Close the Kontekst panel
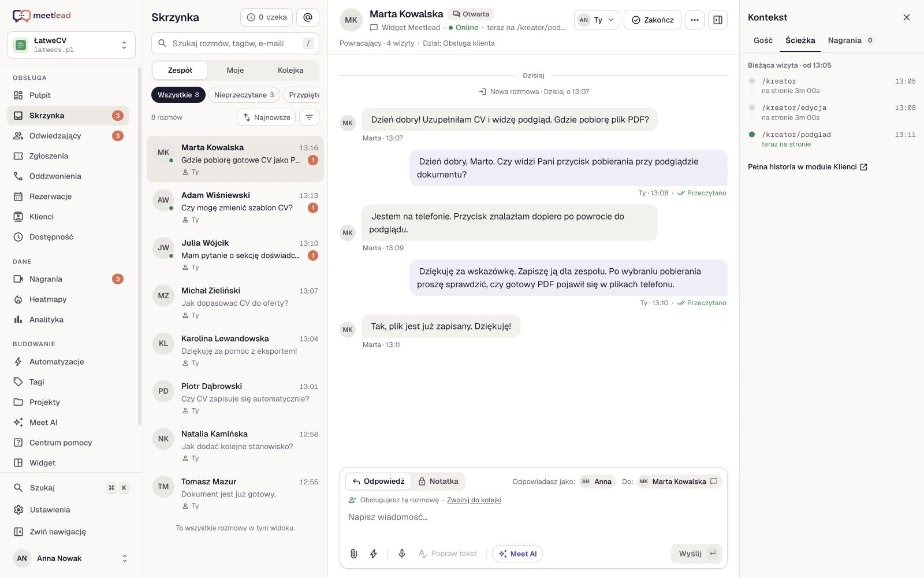The height and width of the screenshot is (578, 924). tap(907, 17)
